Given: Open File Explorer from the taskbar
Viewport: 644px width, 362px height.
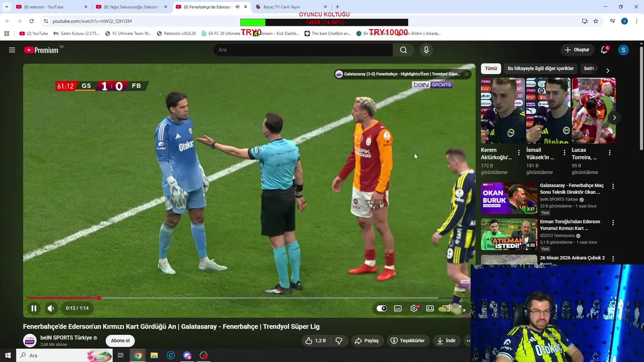Looking at the screenshot, I should point(154,355).
